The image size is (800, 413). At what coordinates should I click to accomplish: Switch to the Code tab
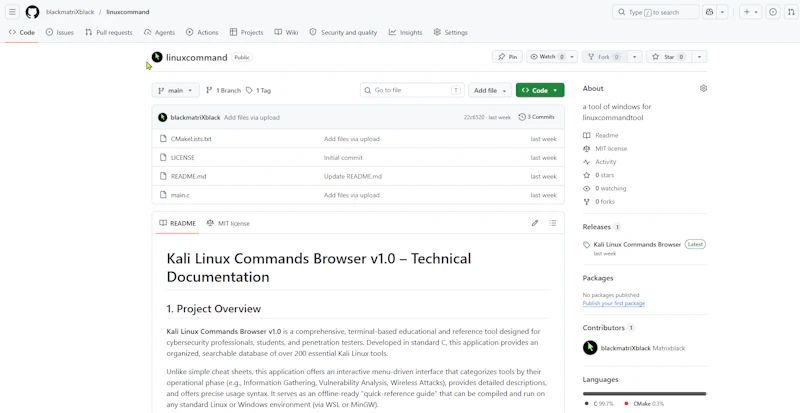tap(22, 32)
